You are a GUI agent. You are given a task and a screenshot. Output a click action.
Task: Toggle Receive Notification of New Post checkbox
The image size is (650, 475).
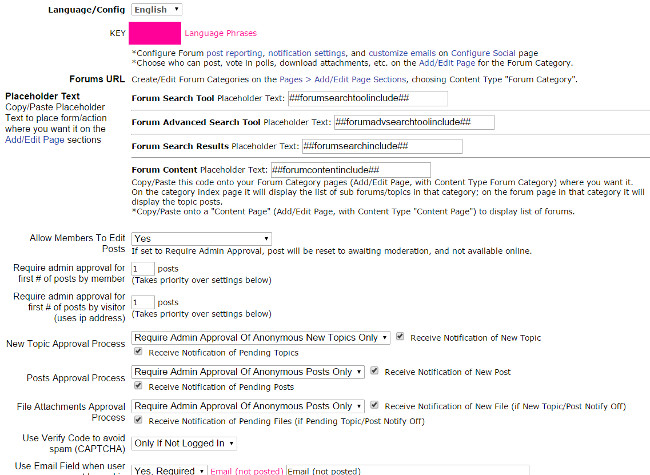375,371
